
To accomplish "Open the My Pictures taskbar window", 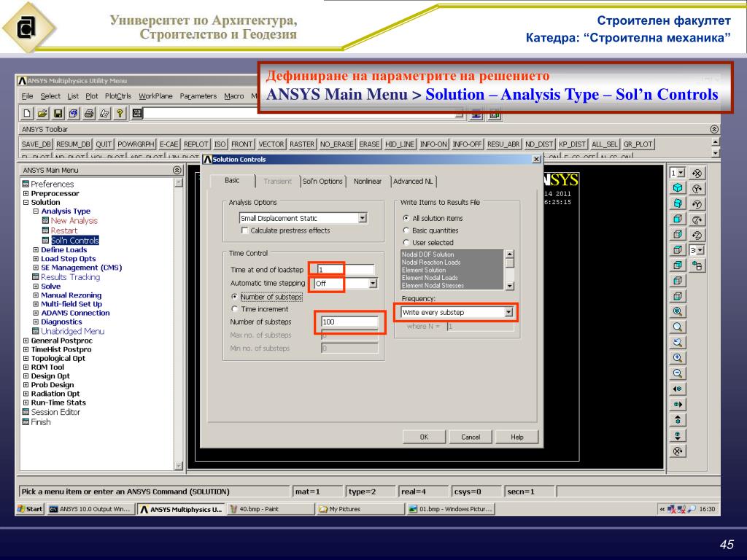I will [360, 509].
